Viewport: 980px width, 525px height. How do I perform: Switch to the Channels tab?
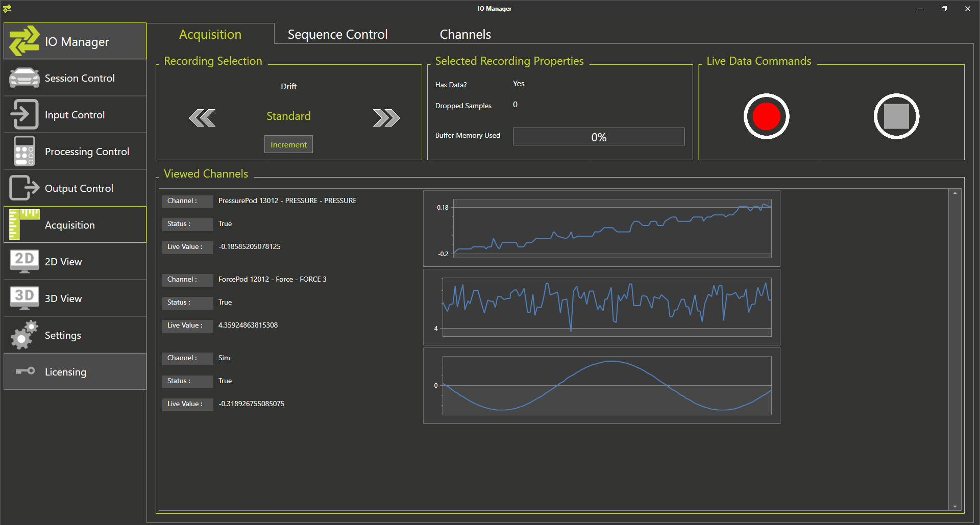465,34
